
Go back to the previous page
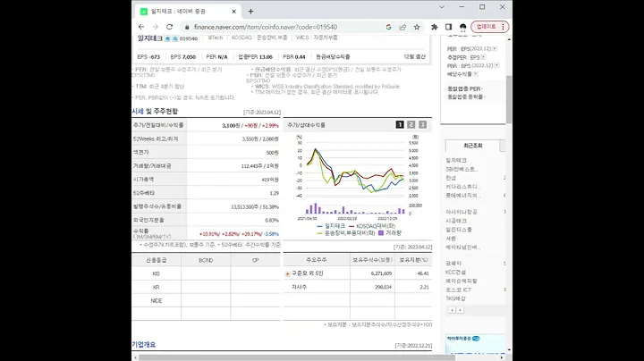(x=141, y=27)
